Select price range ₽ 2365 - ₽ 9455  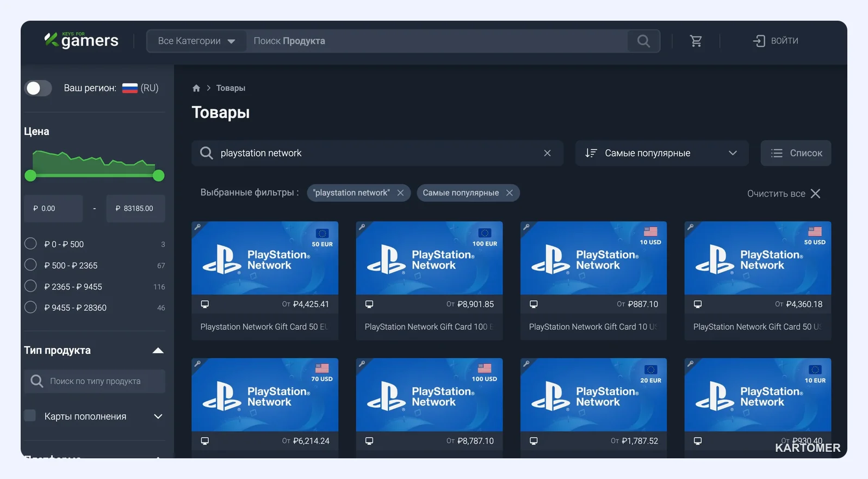tap(30, 286)
